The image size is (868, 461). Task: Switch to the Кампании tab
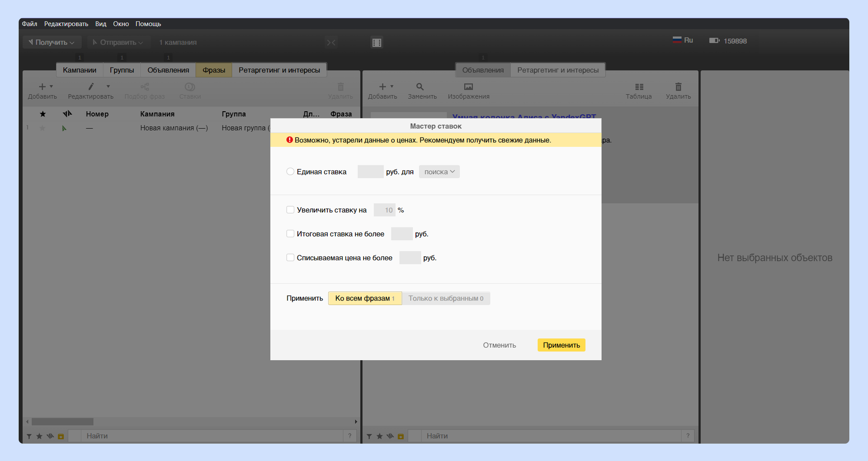80,70
